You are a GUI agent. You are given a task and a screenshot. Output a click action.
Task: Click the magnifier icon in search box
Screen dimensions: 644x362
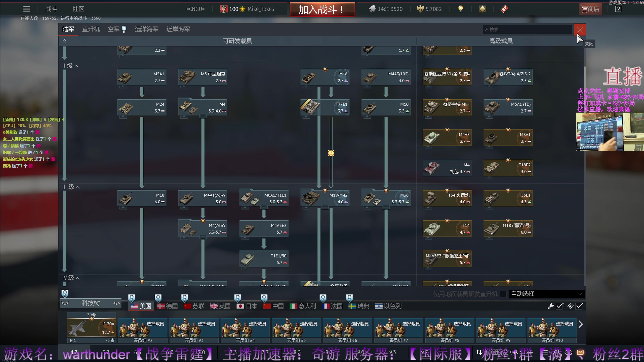click(487, 29)
